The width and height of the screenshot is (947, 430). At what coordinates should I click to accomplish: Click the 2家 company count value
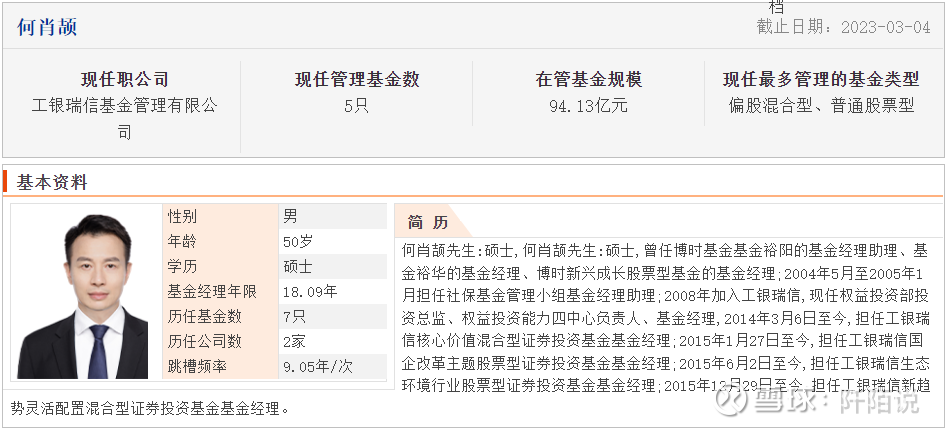coord(294,341)
